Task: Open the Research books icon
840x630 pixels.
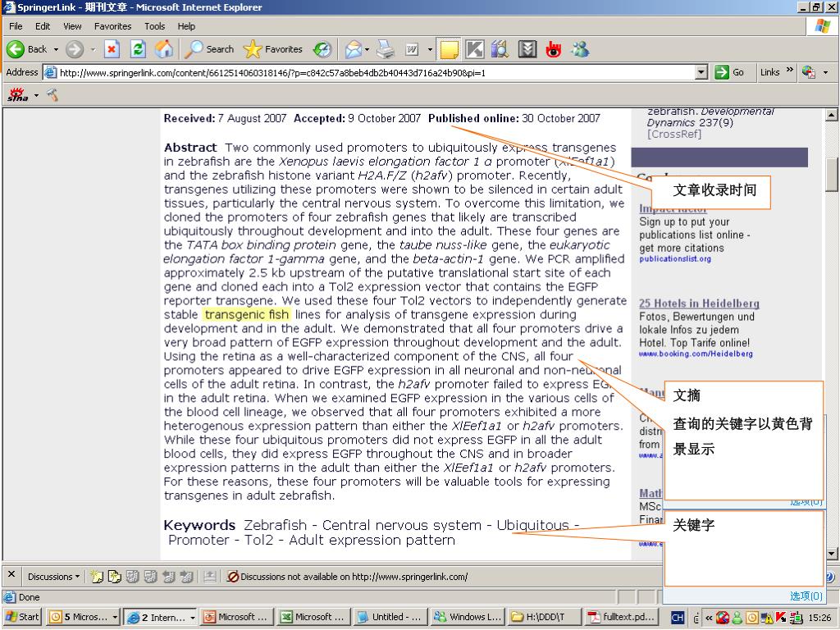Action: (500, 49)
